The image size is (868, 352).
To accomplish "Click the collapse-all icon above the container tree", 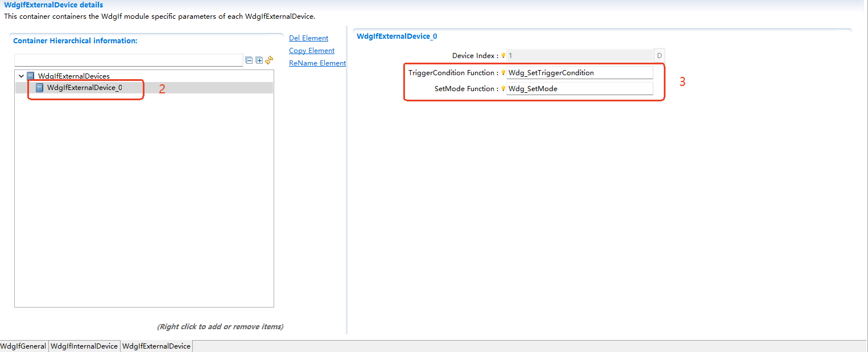I will (x=249, y=60).
